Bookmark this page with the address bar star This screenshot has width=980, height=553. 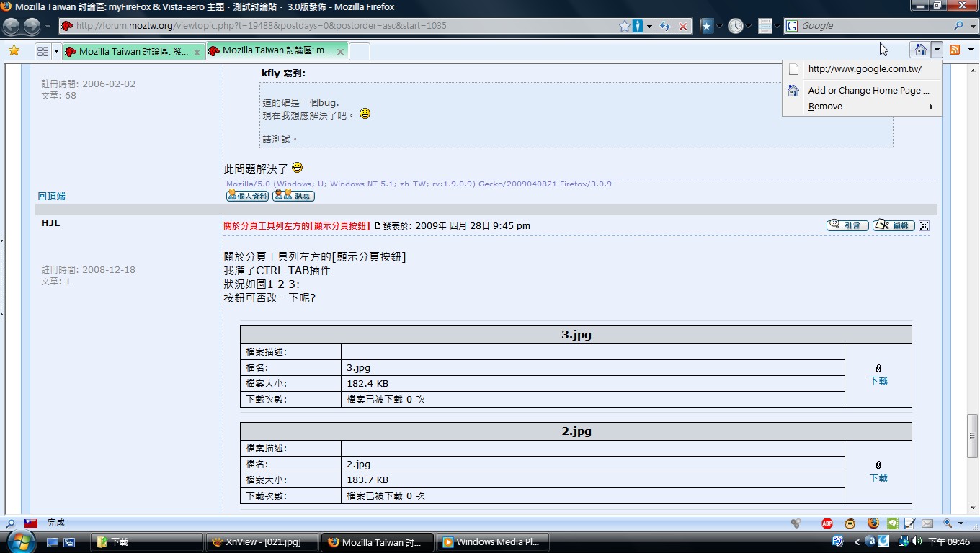(x=624, y=26)
